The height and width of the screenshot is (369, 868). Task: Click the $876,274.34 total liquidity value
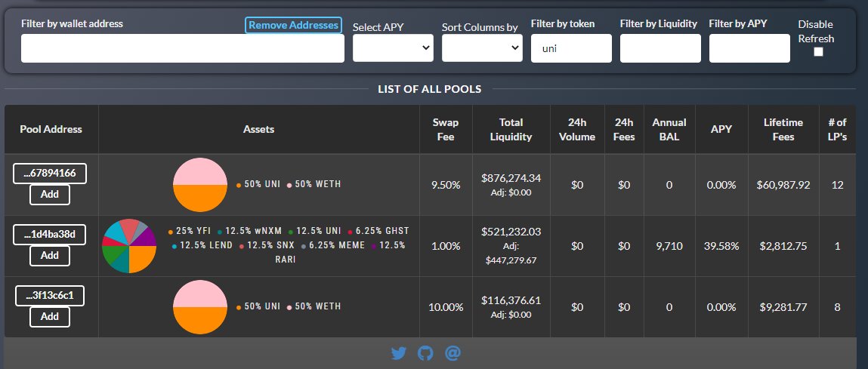(x=511, y=178)
